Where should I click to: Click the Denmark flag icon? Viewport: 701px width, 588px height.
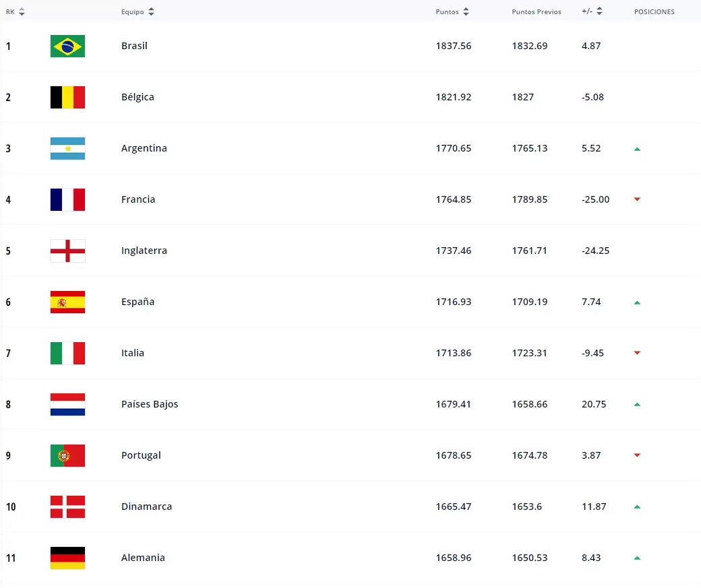tap(67, 507)
